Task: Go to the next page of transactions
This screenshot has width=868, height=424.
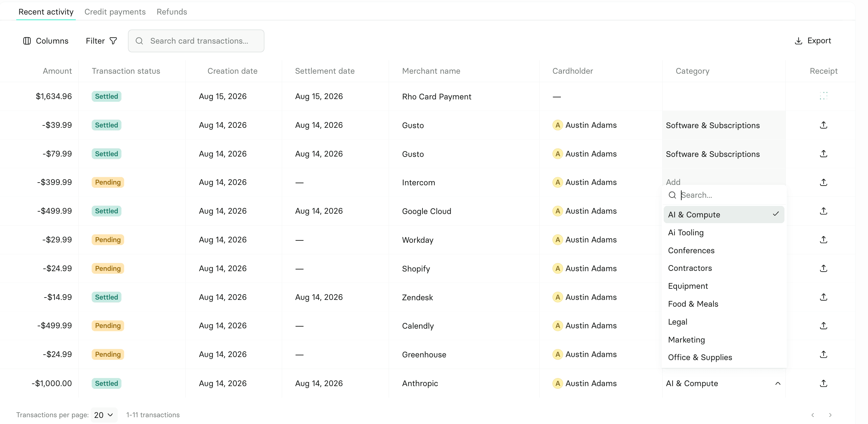Action: click(x=830, y=415)
